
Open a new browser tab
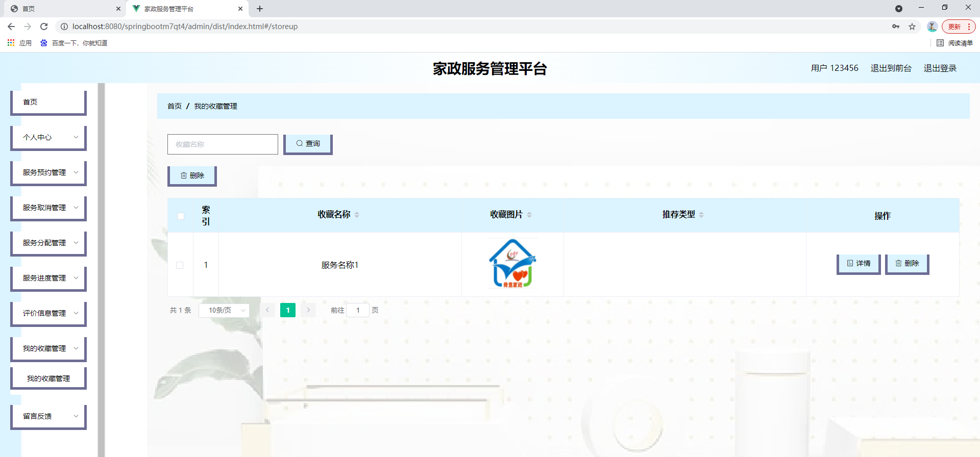pos(260,9)
